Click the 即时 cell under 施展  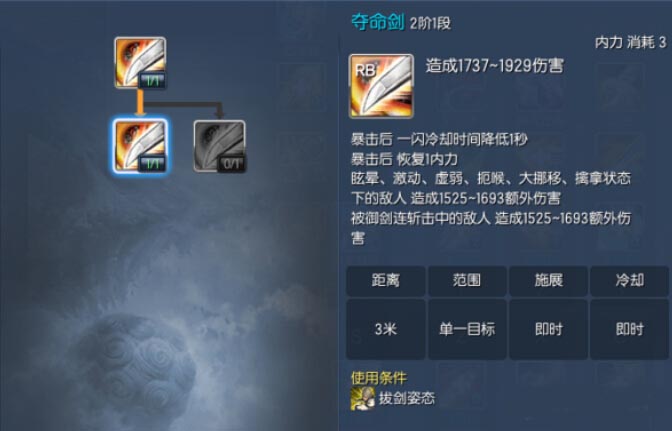[549, 329]
